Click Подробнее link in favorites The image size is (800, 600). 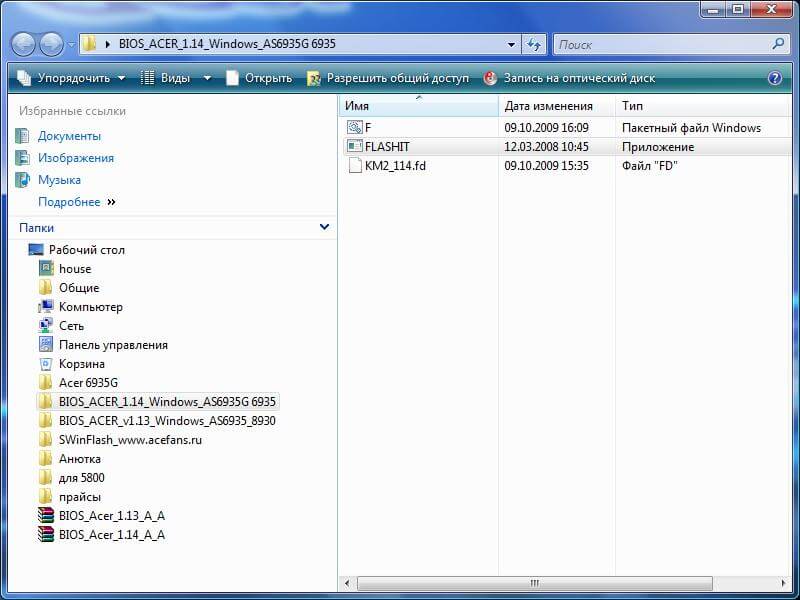pos(69,202)
